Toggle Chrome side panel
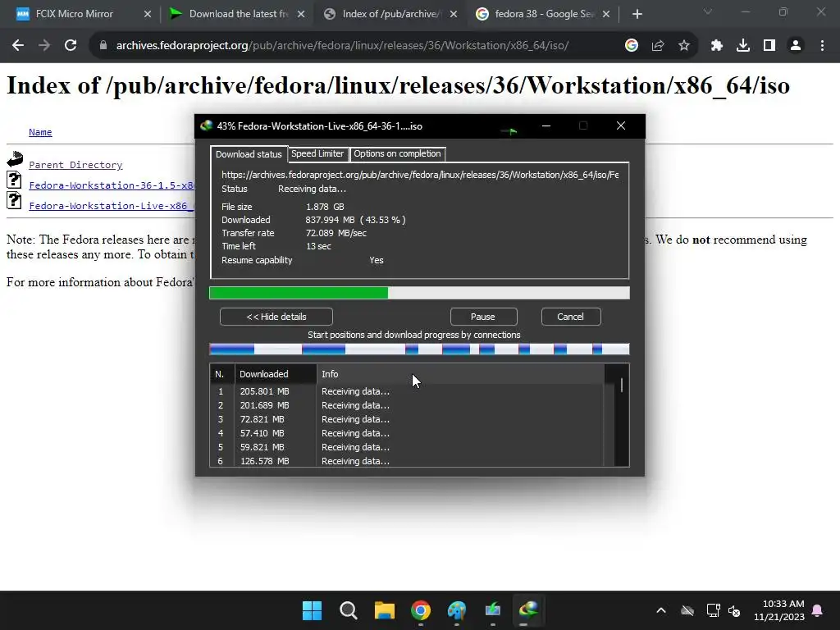The image size is (840, 630). tap(769, 46)
